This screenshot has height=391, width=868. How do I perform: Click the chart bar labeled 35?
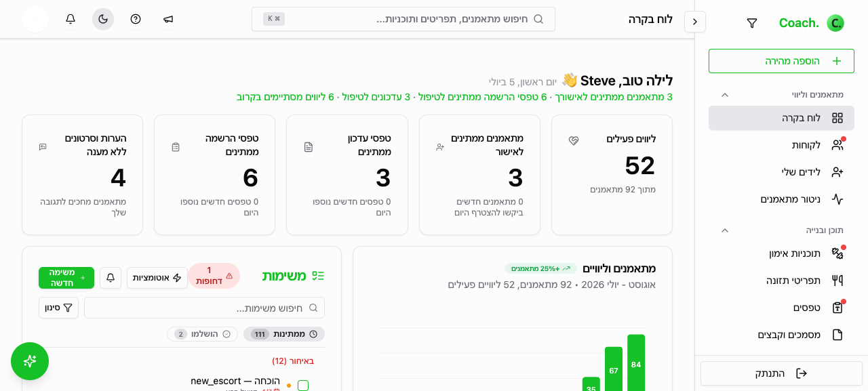click(x=591, y=384)
